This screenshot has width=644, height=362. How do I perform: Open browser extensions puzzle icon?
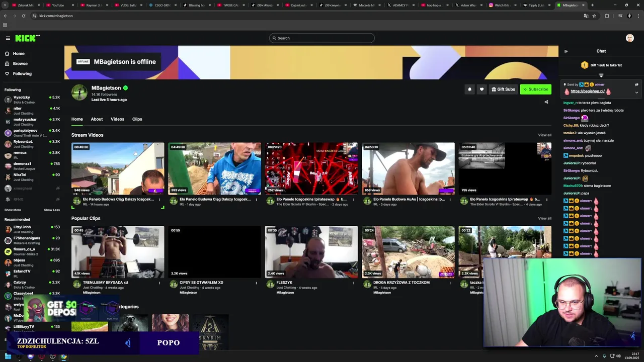pos(607,16)
